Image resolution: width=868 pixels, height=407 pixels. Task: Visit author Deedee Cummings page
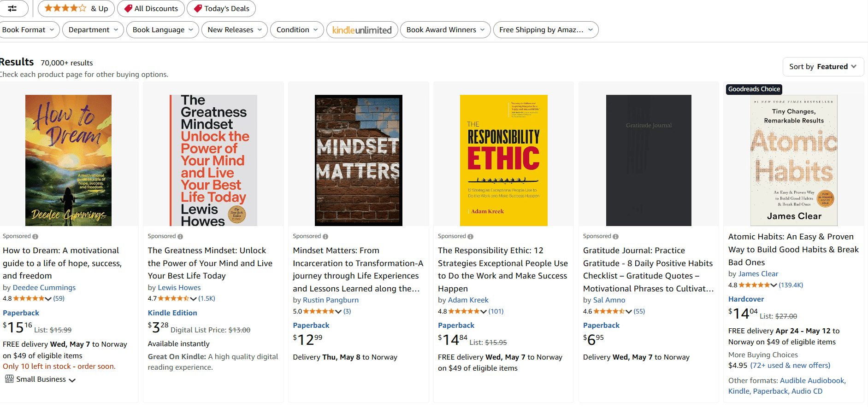point(44,287)
